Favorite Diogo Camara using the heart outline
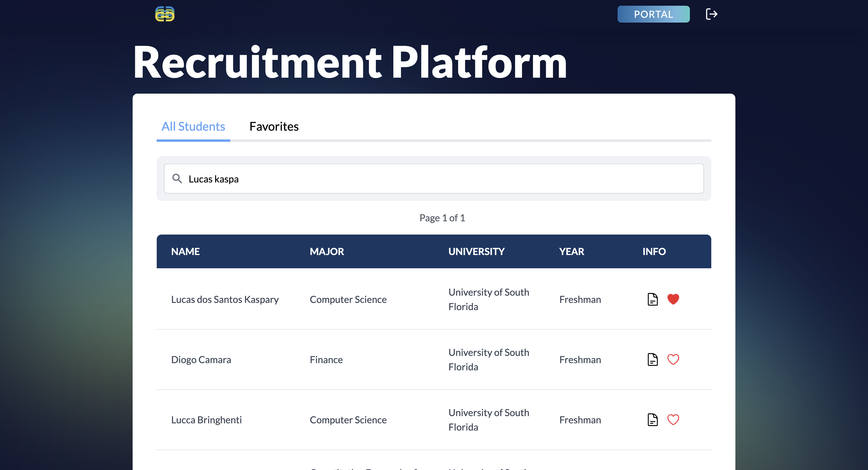The height and width of the screenshot is (470, 868). click(673, 360)
